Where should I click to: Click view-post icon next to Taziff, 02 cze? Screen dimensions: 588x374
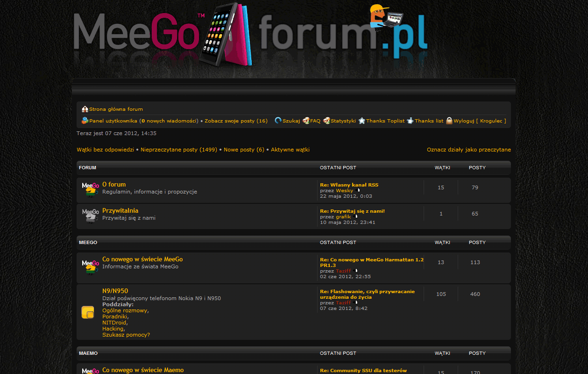pyautogui.click(x=356, y=271)
